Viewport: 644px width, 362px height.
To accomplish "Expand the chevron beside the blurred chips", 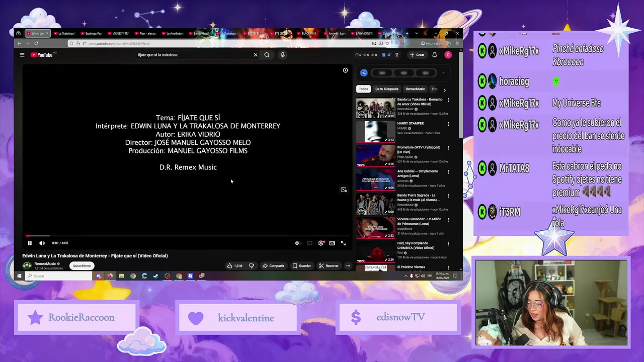I will tap(443, 73).
